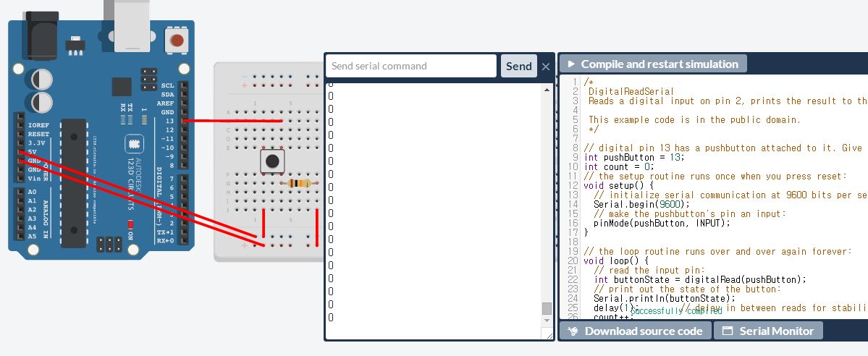Click the Arduino ON power LED
This screenshot has width=868, height=356.
130,224
